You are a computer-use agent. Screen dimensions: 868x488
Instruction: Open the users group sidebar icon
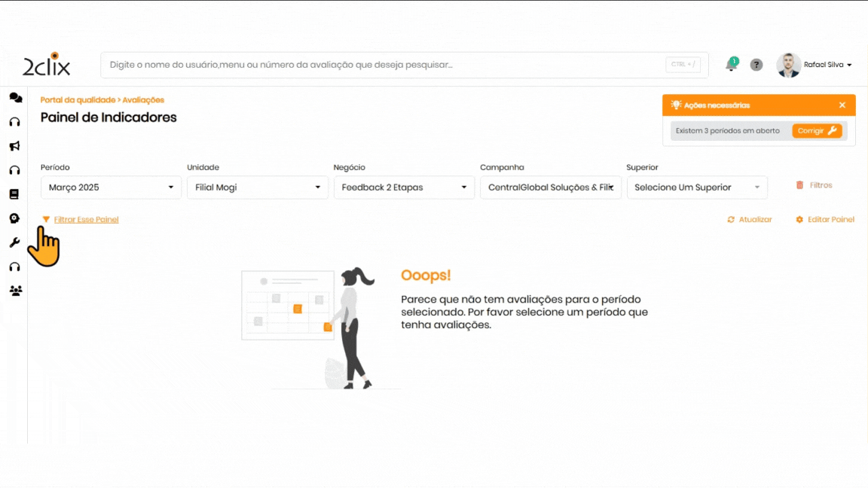point(15,291)
